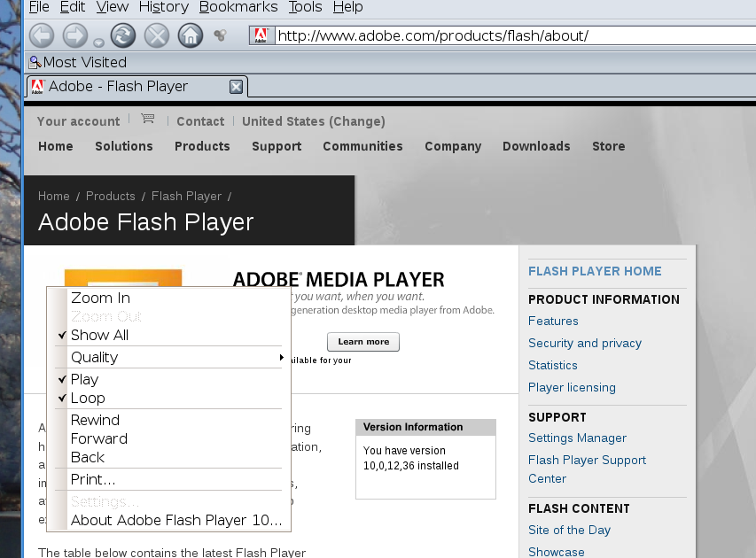Viewport: 756px width, 558px height.
Task: Open the Security and privacy link
Action: coord(585,343)
